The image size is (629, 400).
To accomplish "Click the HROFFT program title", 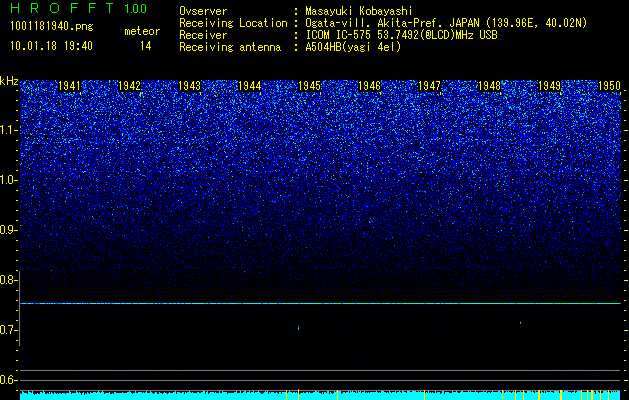I will [62, 8].
